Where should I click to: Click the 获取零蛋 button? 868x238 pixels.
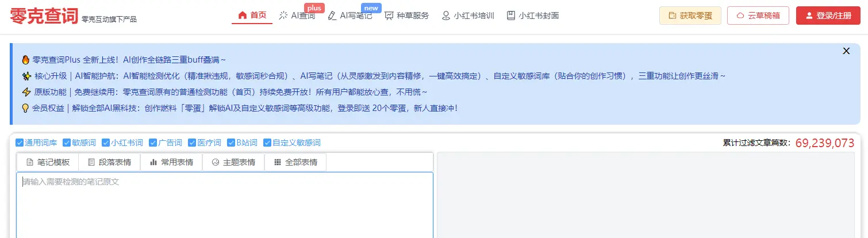pyautogui.click(x=690, y=16)
